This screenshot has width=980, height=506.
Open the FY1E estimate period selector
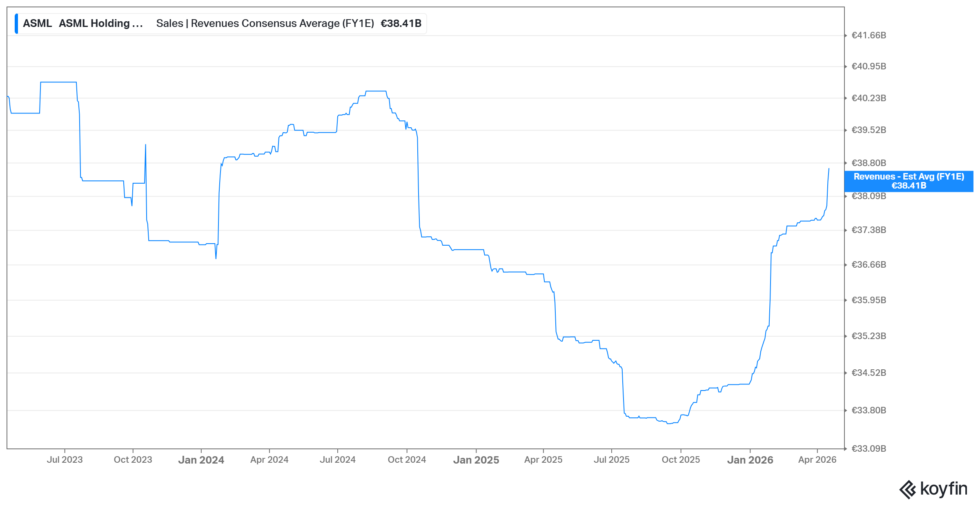(361, 23)
